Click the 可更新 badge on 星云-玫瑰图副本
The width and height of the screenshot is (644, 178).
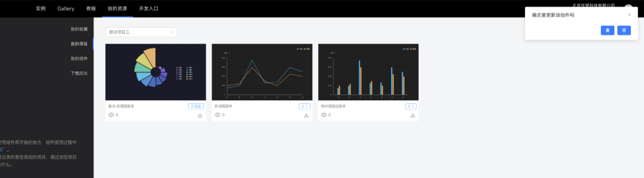(196, 106)
